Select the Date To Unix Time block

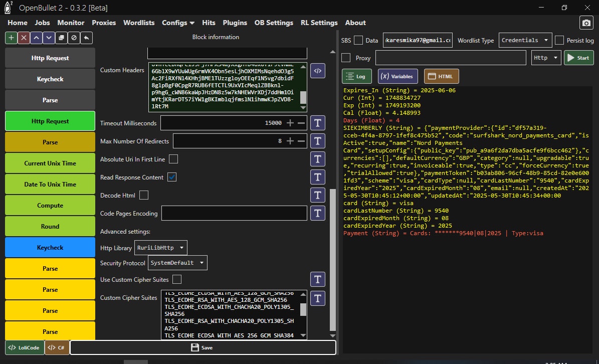click(x=50, y=184)
